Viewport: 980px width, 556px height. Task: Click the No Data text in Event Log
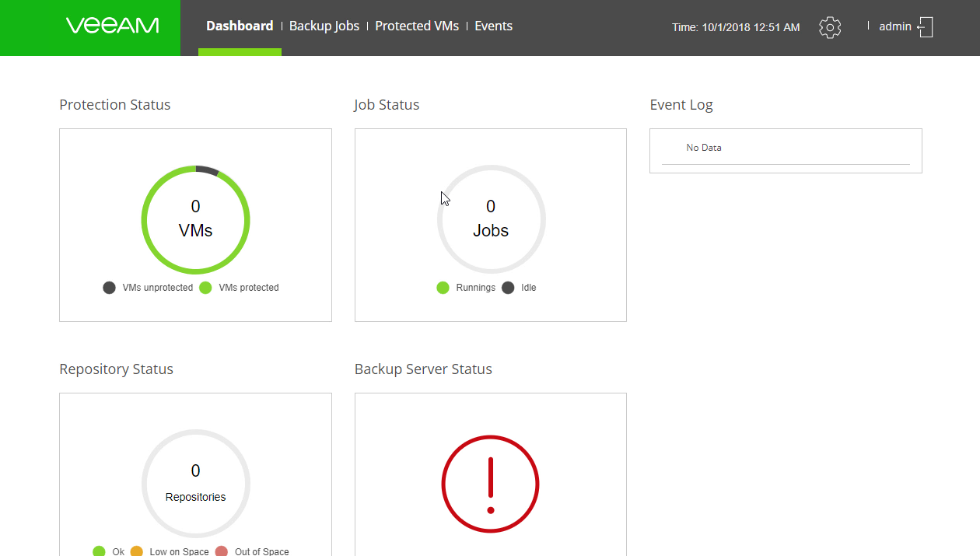pyautogui.click(x=704, y=148)
